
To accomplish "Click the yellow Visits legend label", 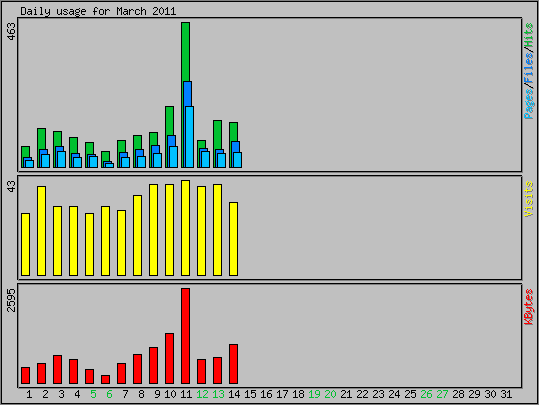I will [529, 199].
